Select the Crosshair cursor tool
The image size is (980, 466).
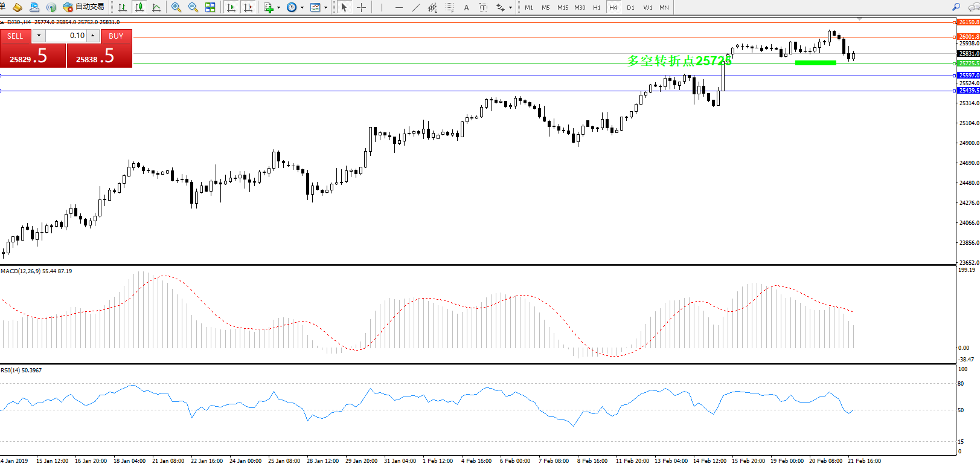(x=361, y=7)
